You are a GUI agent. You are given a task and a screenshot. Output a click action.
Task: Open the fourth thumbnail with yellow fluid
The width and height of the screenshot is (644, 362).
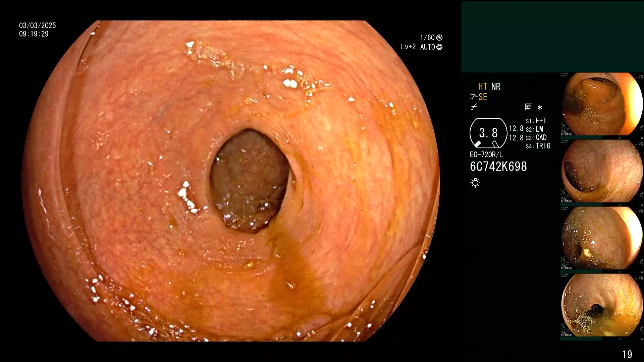click(602, 305)
